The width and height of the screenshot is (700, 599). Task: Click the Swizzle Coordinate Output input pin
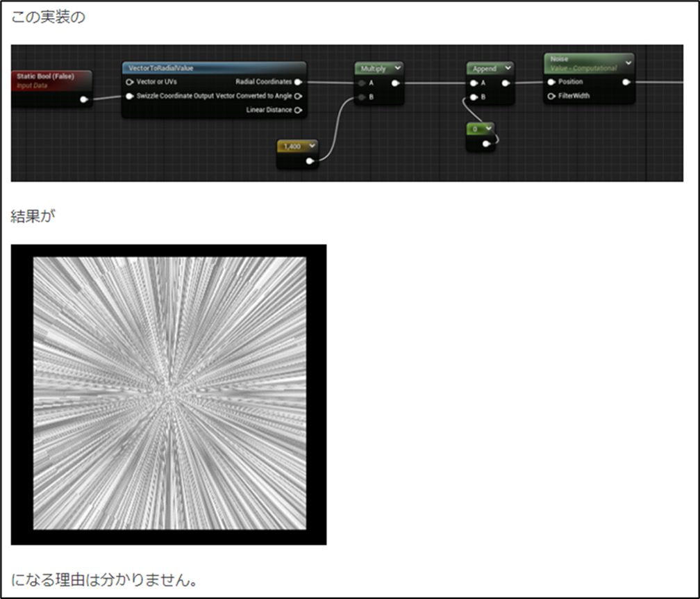tap(130, 96)
